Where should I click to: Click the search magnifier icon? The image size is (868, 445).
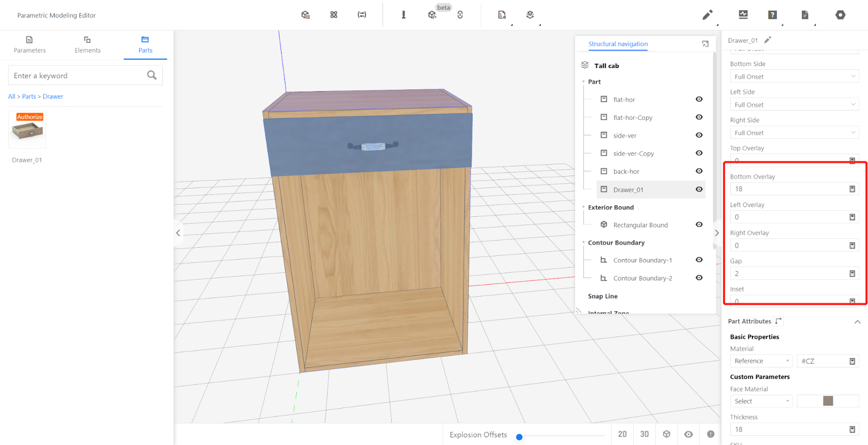[152, 75]
